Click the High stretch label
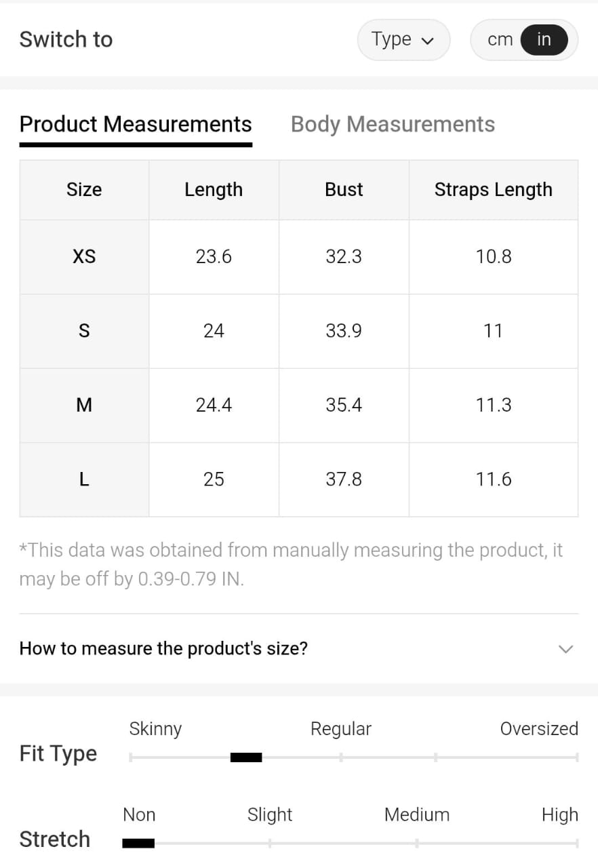This screenshot has width=598, height=868. coord(559,814)
